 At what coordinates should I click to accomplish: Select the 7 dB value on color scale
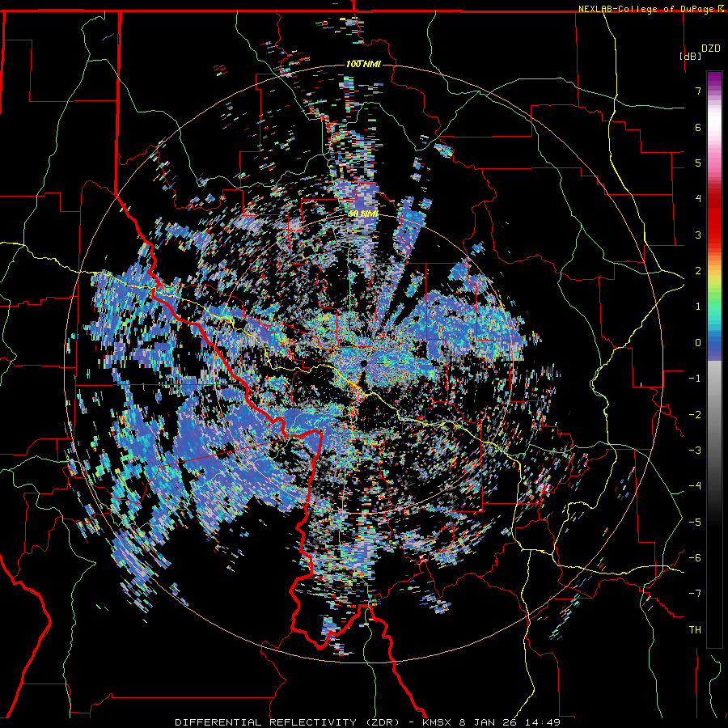(698, 91)
